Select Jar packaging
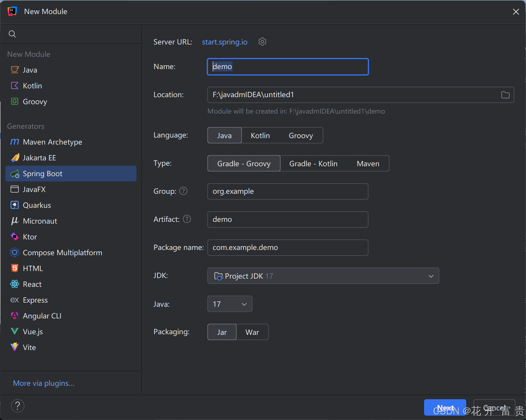This screenshot has width=526, height=420. click(x=222, y=332)
